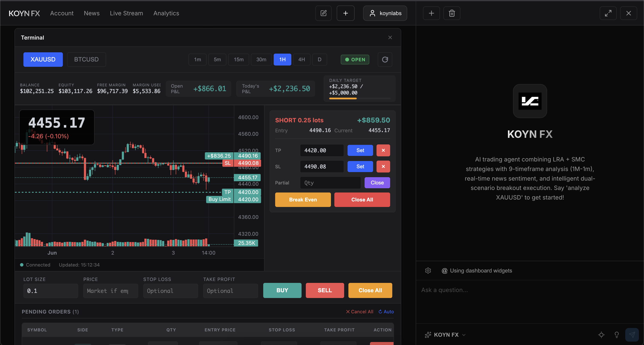The image size is (644, 345).
Task: Click the Break Even button
Action: point(303,200)
